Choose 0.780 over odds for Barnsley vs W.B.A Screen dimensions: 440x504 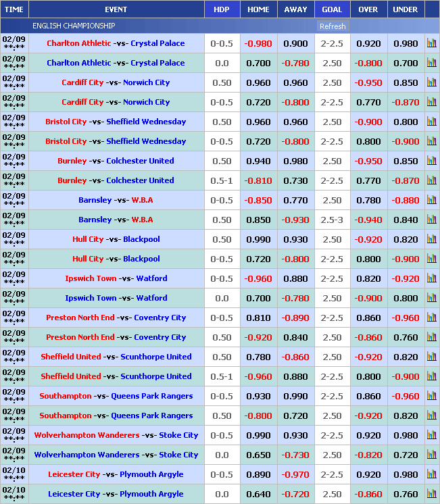coord(368,200)
